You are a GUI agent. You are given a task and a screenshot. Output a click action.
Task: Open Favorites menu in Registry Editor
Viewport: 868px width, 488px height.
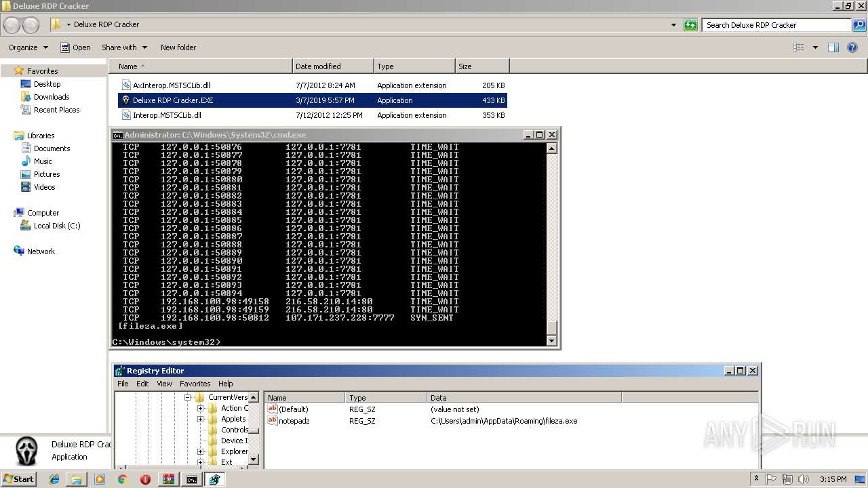[195, 384]
